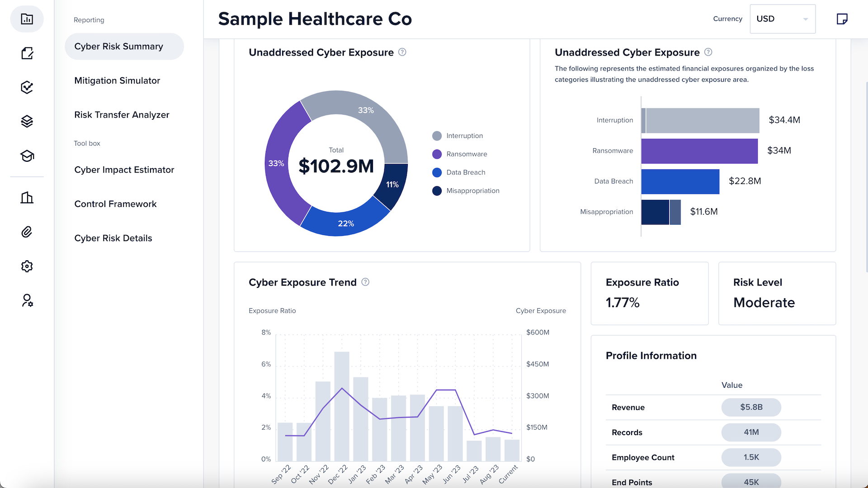Go to Cyber Impact Estimator
The width and height of the screenshot is (868, 488).
tap(124, 170)
